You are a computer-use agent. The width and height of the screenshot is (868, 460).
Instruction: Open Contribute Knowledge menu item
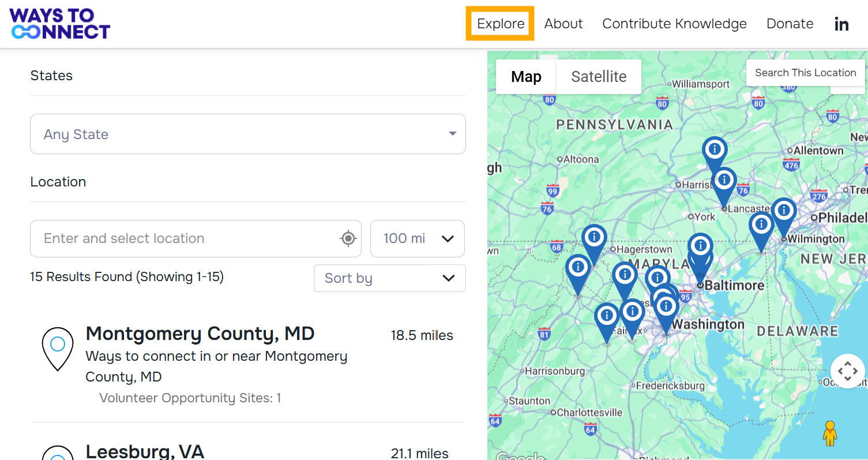tap(674, 24)
